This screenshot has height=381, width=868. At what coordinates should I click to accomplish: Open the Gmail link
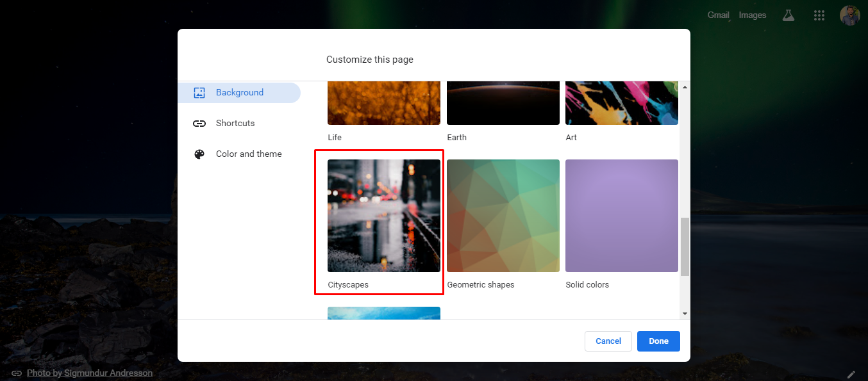coord(718,15)
